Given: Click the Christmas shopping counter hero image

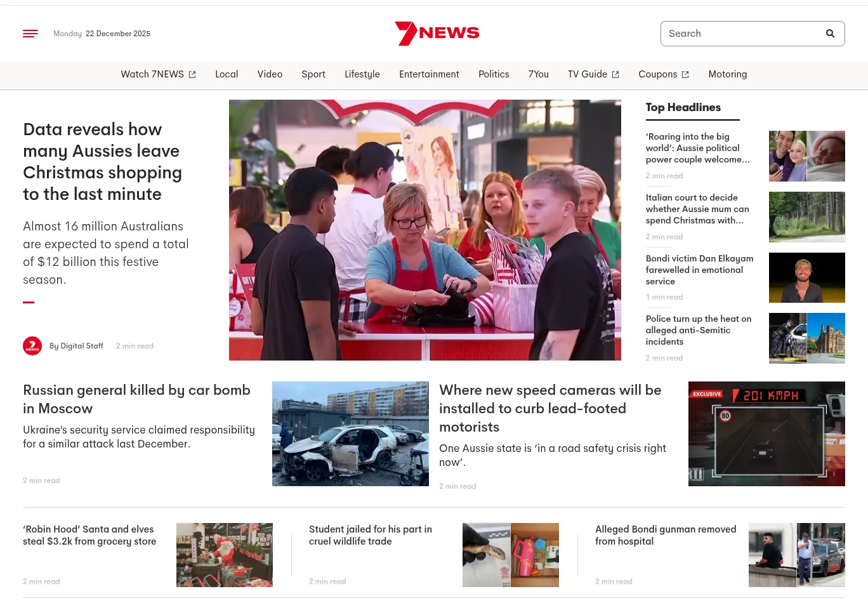Looking at the screenshot, I should (x=424, y=230).
